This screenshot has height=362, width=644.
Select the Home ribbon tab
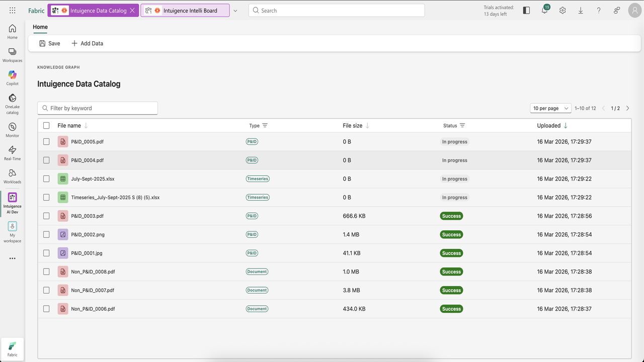(x=40, y=27)
